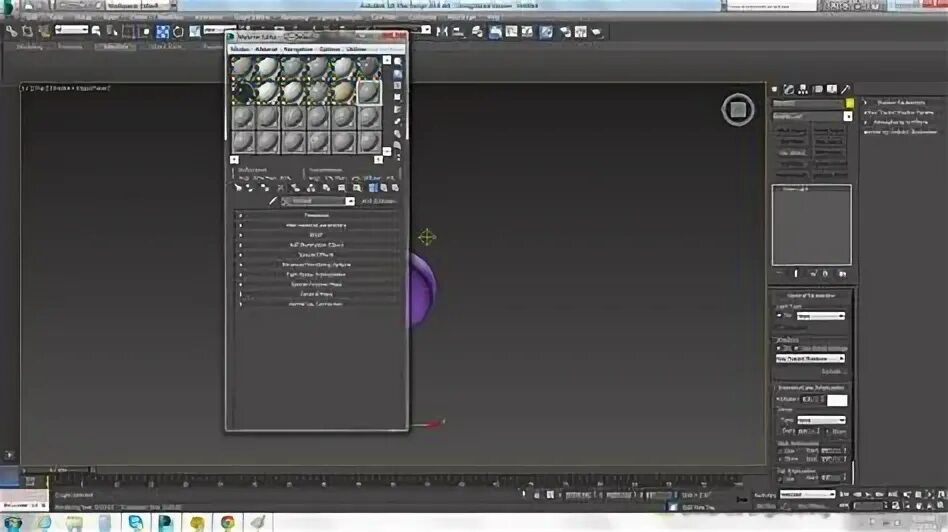Choose the Select and Scale tool
Image resolution: width=948 pixels, height=532 pixels.
pos(195,31)
